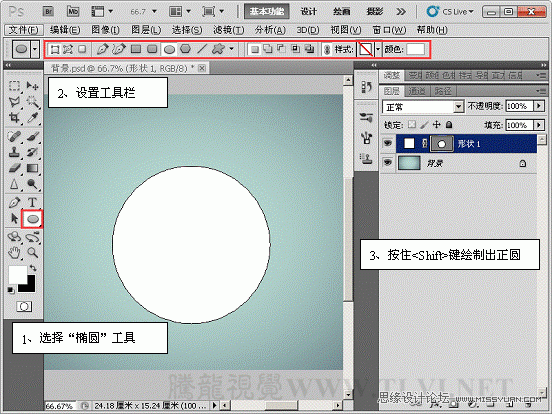Select the Type tool
Screen dimensions: 552x414
(32, 202)
